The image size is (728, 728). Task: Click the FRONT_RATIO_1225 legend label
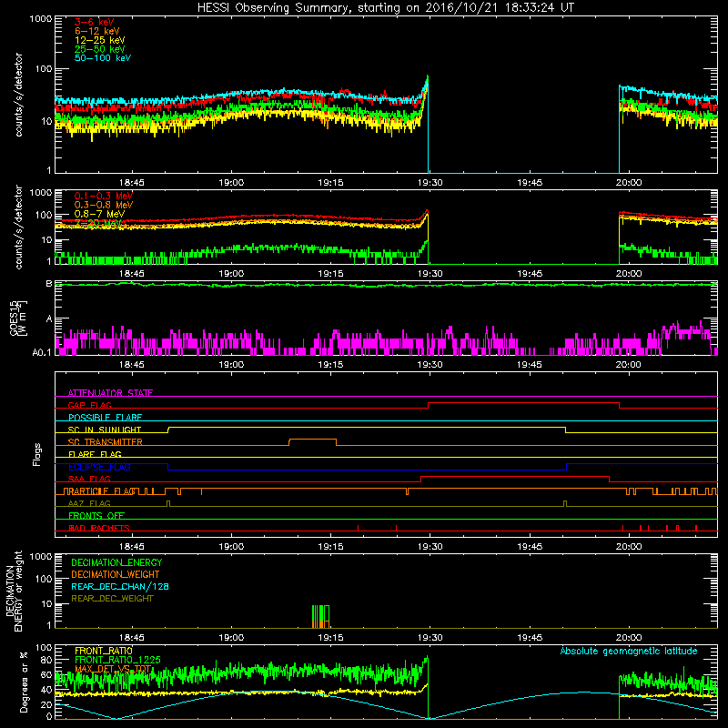click(117, 660)
